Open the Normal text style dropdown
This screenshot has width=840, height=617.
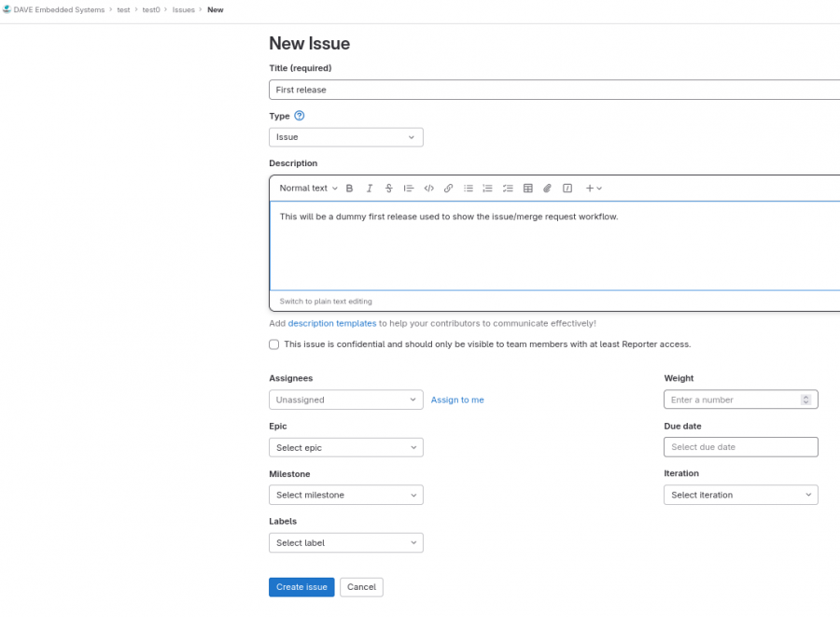(x=308, y=189)
